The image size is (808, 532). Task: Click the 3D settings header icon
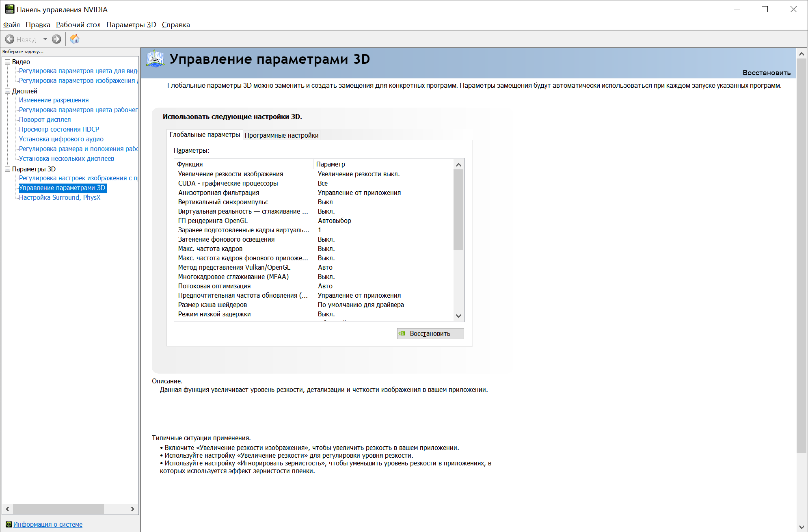(x=155, y=59)
